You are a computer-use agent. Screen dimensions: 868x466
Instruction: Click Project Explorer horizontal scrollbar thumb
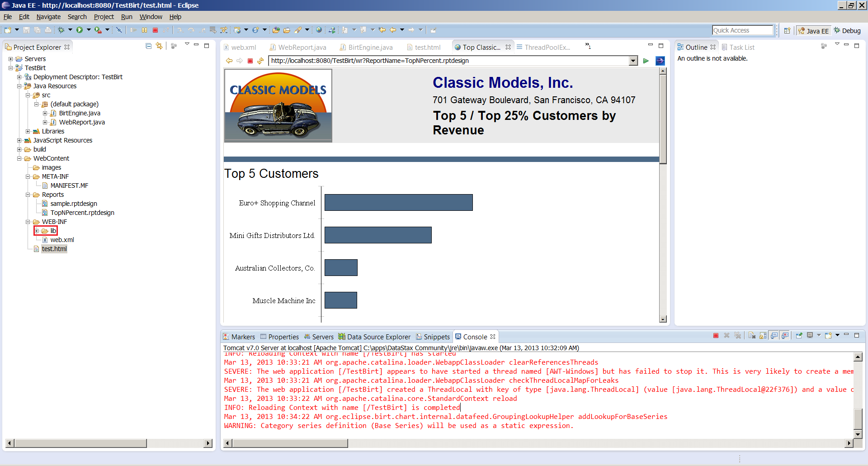[x=80, y=443]
